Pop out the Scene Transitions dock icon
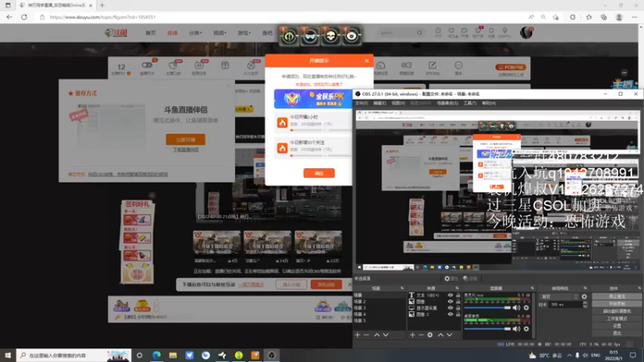The width and height of the screenshot is (644, 362). point(585,288)
